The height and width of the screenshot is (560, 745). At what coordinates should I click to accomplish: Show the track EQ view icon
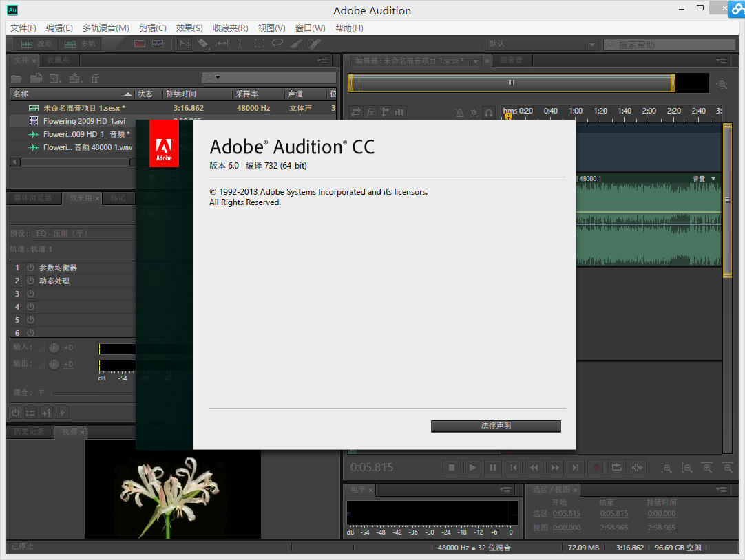pyautogui.click(x=399, y=112)
